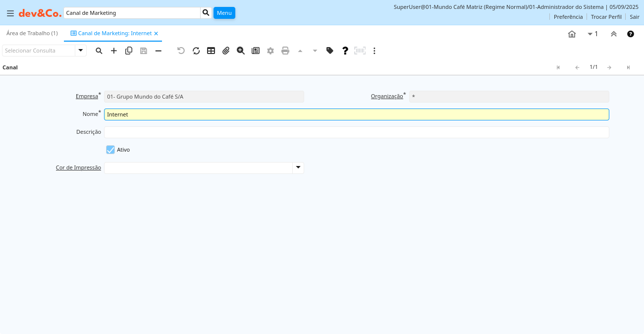644x334 pixels.
Task: Open the toolbar's three-dot more options
Action: coord(375,51)
